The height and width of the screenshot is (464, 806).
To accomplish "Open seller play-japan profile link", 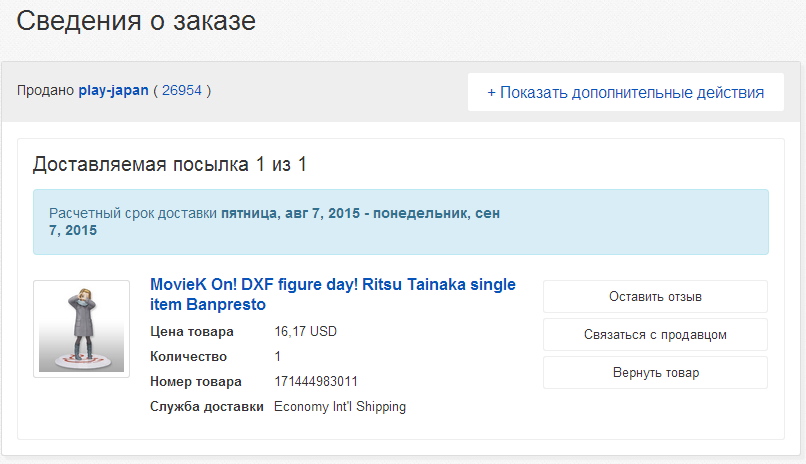I will (x=113, y=91).
